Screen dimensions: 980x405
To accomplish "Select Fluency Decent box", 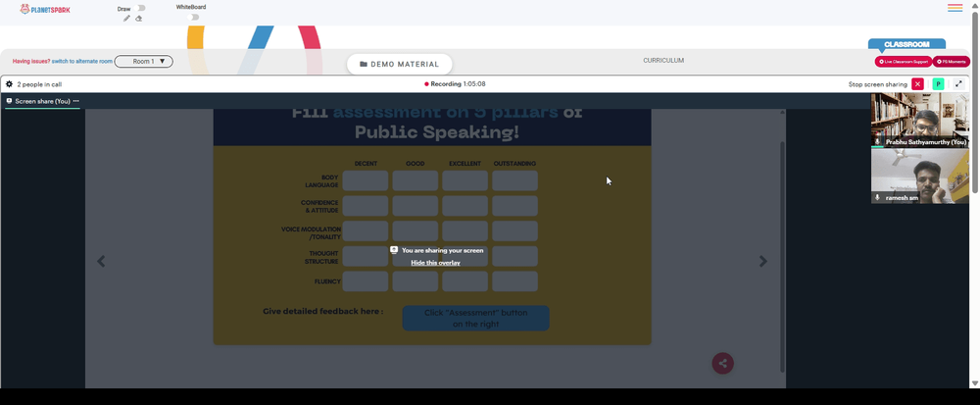I will [365, 281].
